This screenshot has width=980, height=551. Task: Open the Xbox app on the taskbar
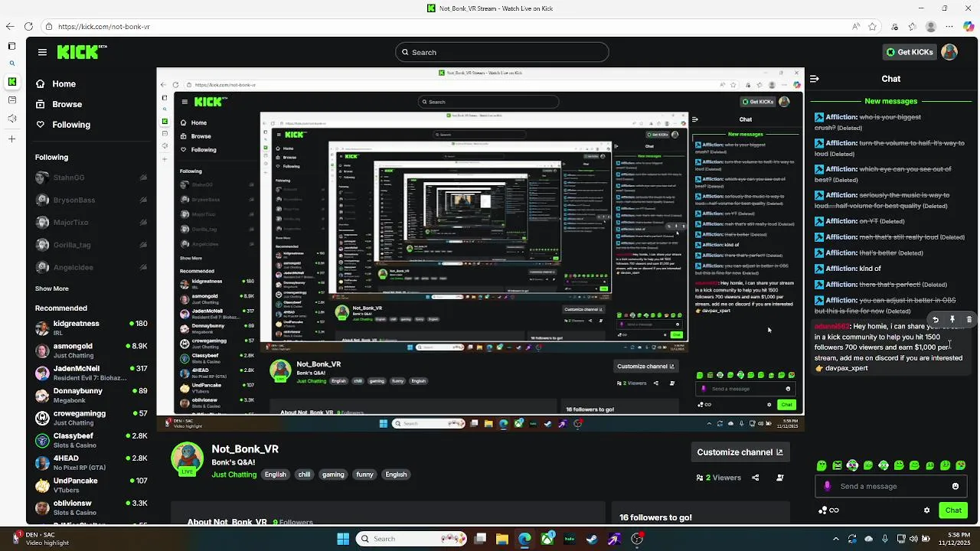pyautogui.click(x=547, y=539)
